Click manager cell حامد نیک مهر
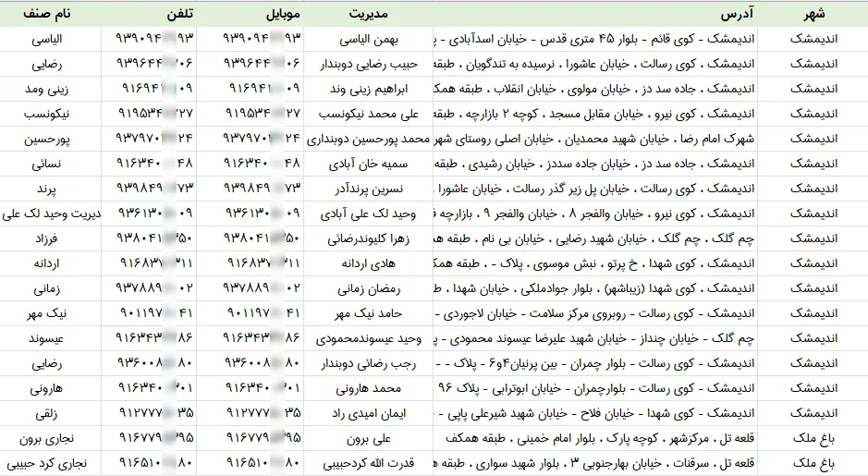Screen dimensions: 868x476 [368, 313]
